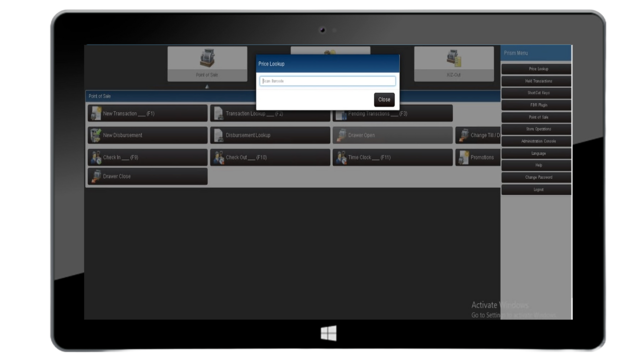Click the Check In people icon

tap(96, 158)
